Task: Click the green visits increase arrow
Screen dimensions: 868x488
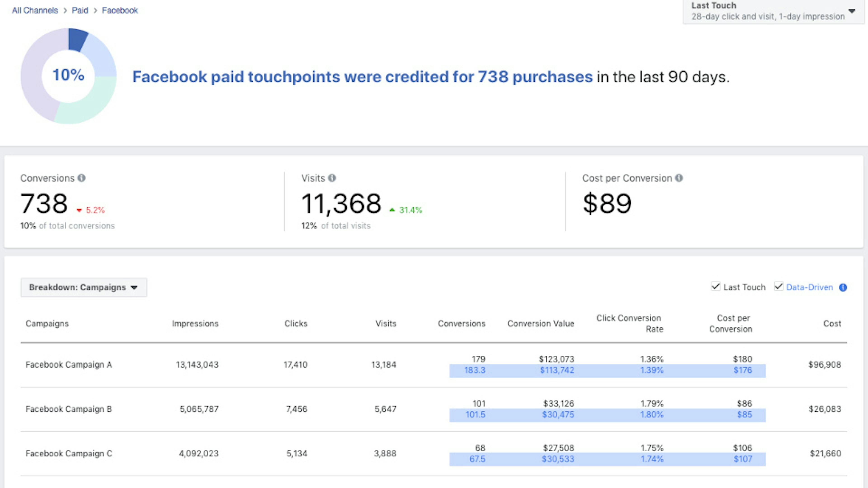Action: [x=392, y=210]
